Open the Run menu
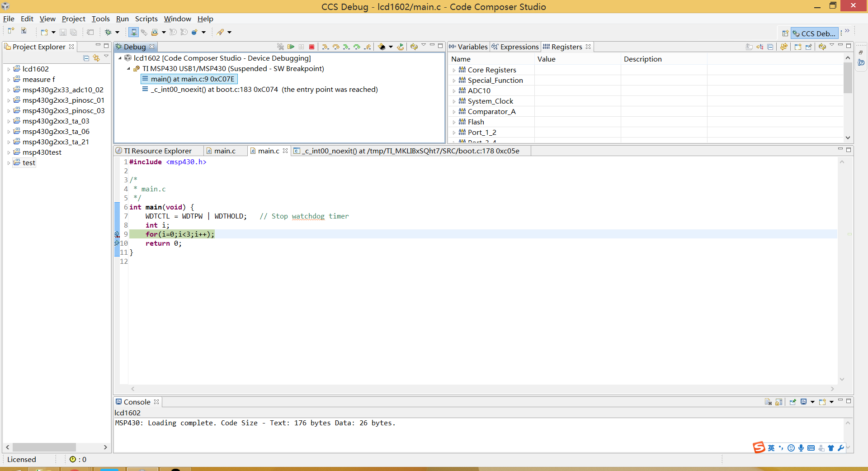Image resolution: width=868 pixels, height=471 pixels. point(122,19)
